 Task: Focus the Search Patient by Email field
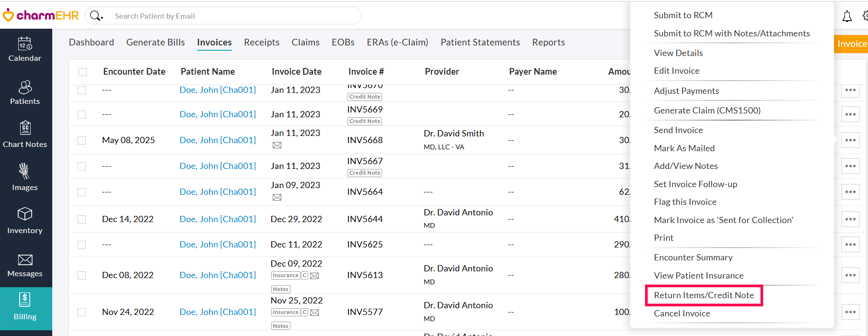point(235,16)
